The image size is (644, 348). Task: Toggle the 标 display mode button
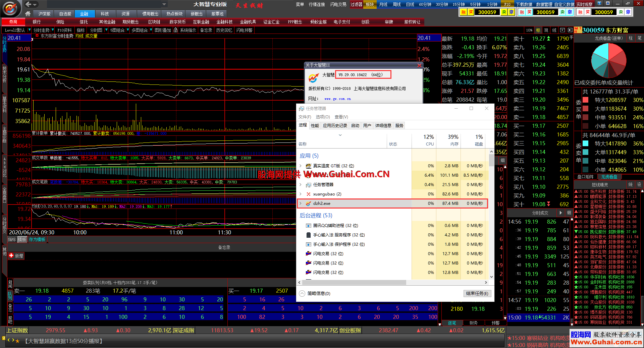538,30
